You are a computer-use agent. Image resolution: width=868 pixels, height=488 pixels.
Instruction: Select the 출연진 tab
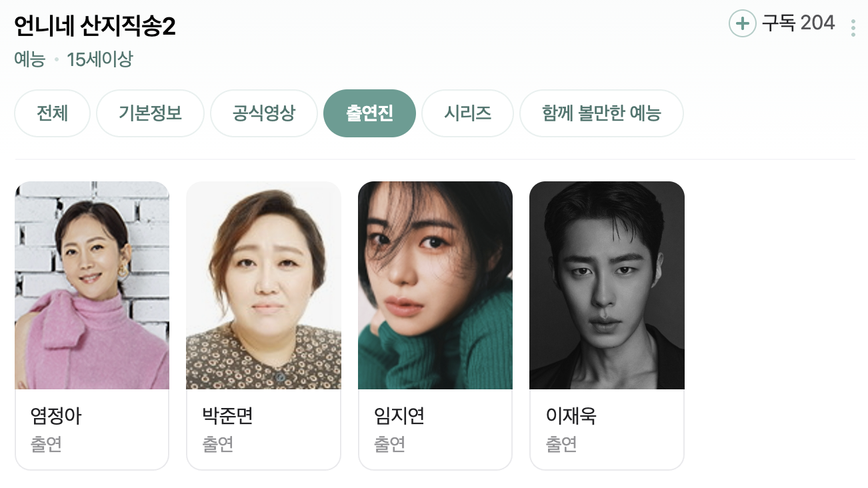(x=369, y=113)
